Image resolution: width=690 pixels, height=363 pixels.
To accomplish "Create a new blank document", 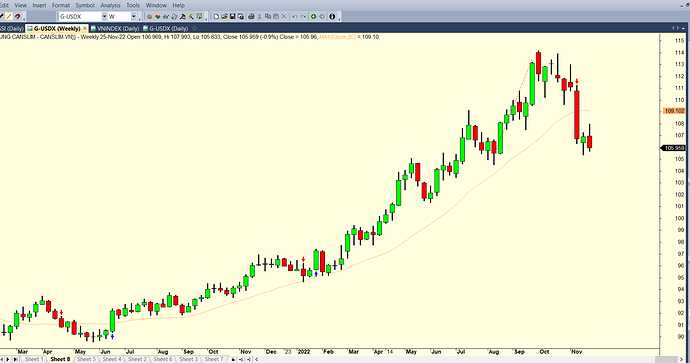I will 216,17.
